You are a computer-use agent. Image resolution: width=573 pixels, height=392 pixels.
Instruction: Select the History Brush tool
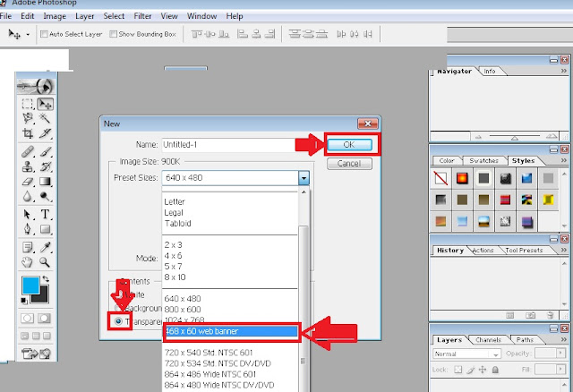[x=45, y=166]
